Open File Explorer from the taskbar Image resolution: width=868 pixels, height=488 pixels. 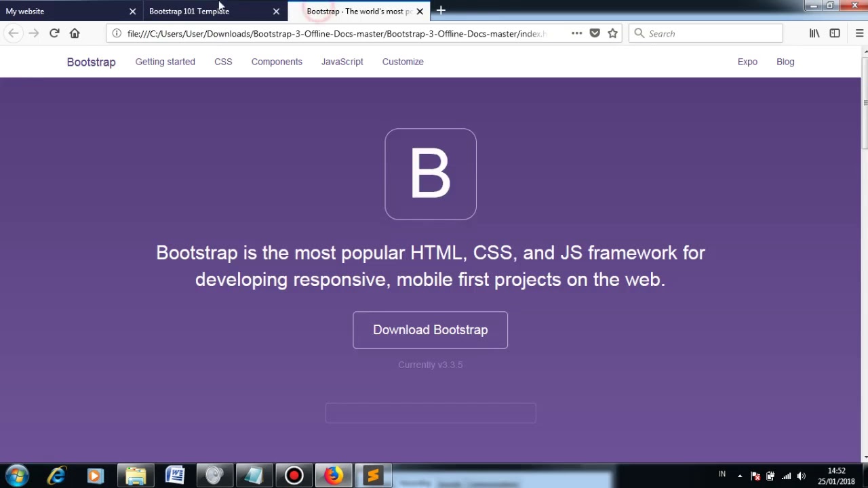point(135,475)
